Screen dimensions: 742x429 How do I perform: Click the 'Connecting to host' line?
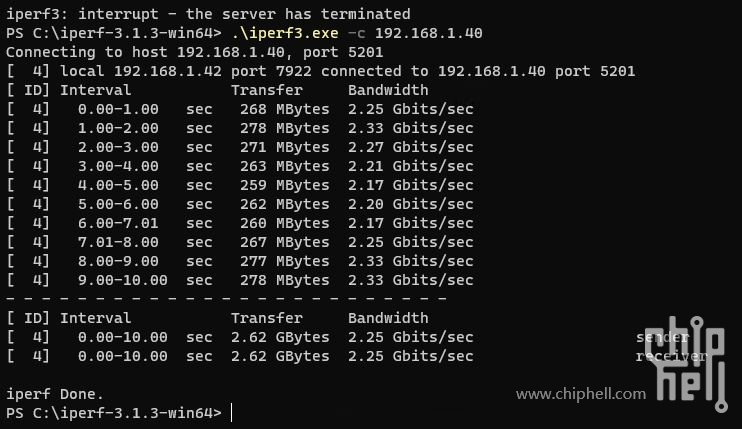(194, 52)
